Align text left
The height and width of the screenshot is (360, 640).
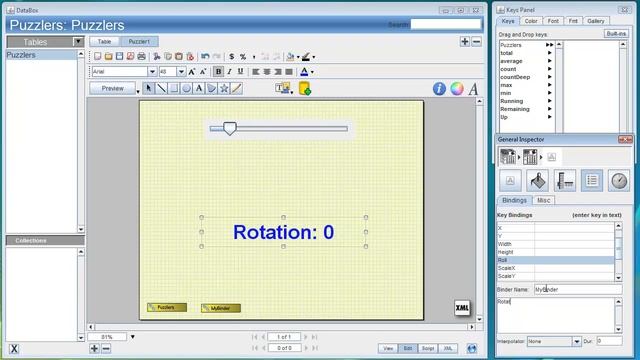click(256, 72)
